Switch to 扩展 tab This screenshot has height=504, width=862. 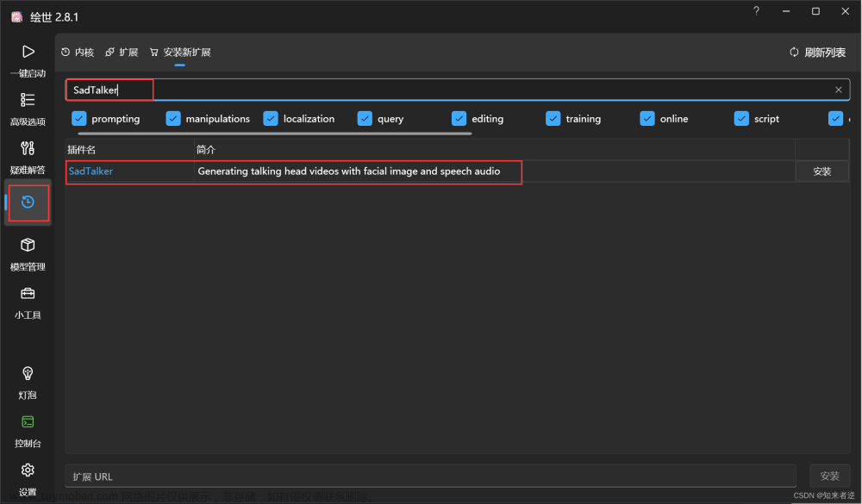pyautogui.click(x=122, y=53)
